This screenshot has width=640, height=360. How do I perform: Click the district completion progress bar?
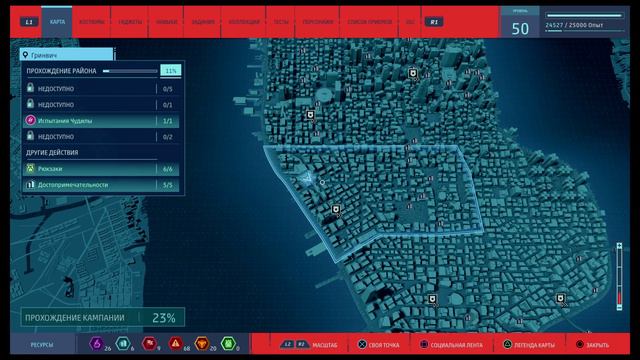tap(130, 71)
